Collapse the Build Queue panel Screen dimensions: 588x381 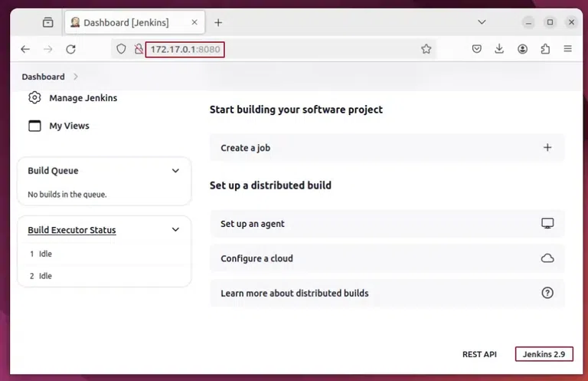click(175, 171)
